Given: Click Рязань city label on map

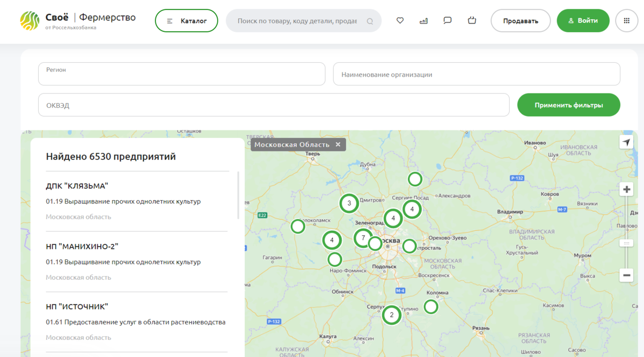Looking at the screenshot, I should 480,327.
